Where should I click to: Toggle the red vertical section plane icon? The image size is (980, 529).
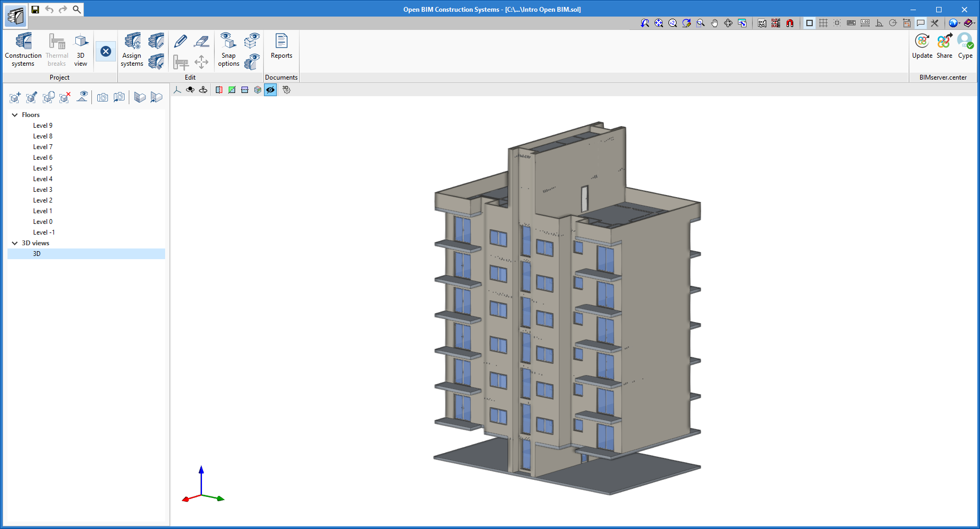(x=219, y=90)
